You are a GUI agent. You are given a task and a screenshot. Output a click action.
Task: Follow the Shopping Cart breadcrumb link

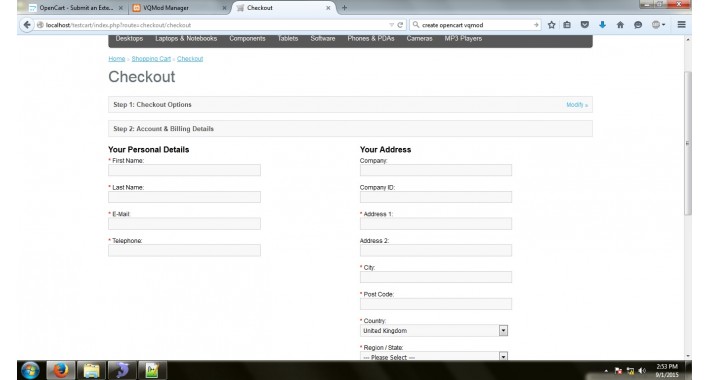pos(151,59)
